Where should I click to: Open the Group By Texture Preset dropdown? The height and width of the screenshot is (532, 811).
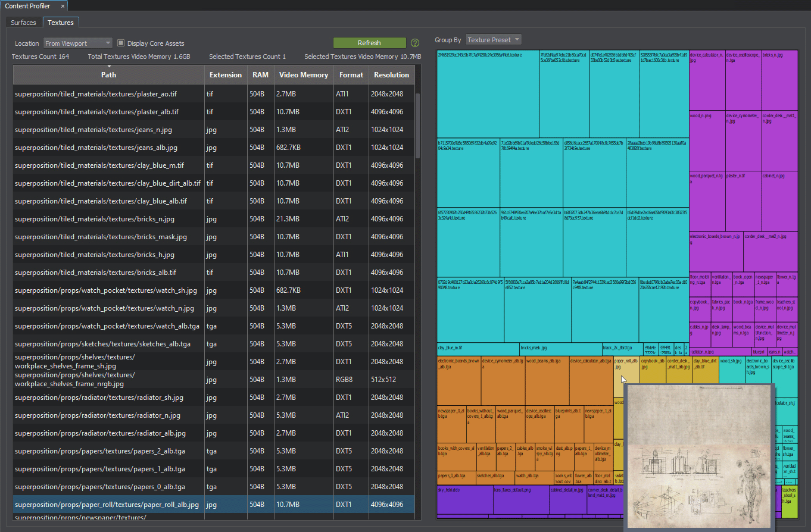pyautogui.click(x=494, y=40)
